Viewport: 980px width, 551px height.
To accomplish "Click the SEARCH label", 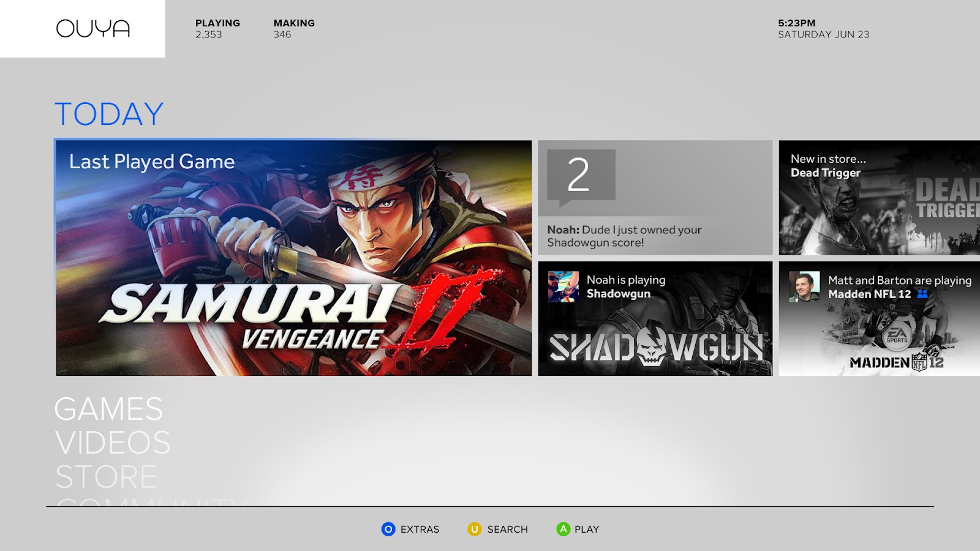I will coord(507,530).
